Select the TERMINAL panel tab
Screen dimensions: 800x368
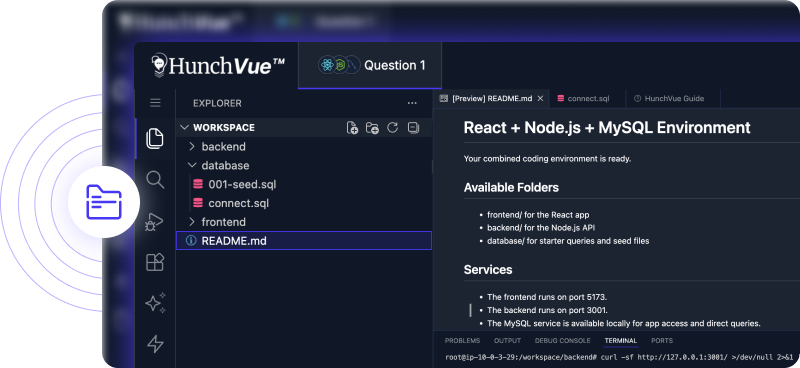620,340
